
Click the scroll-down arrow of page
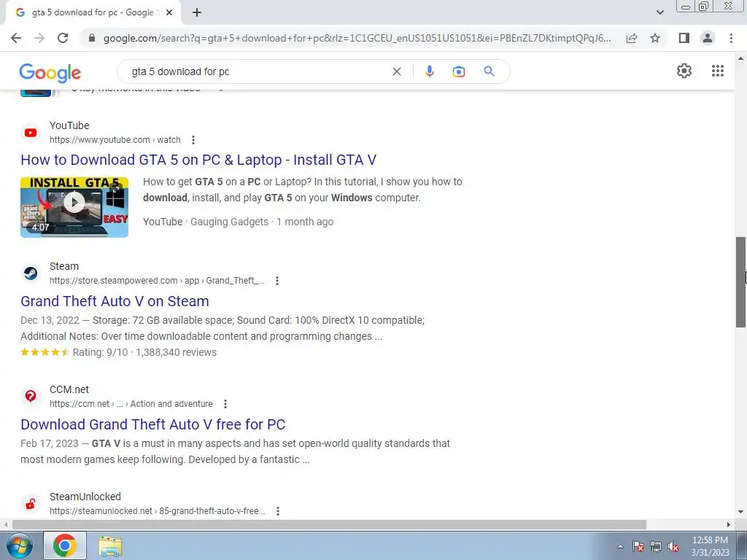coord(741,513)
